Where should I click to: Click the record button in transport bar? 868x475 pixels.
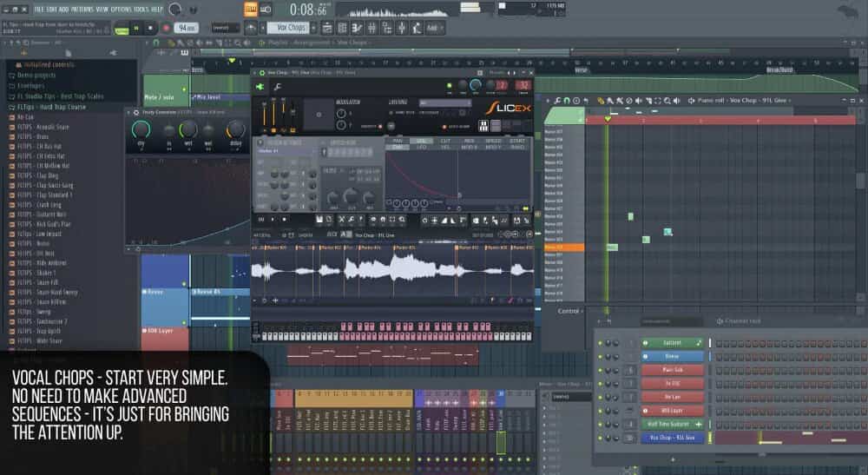165,28
